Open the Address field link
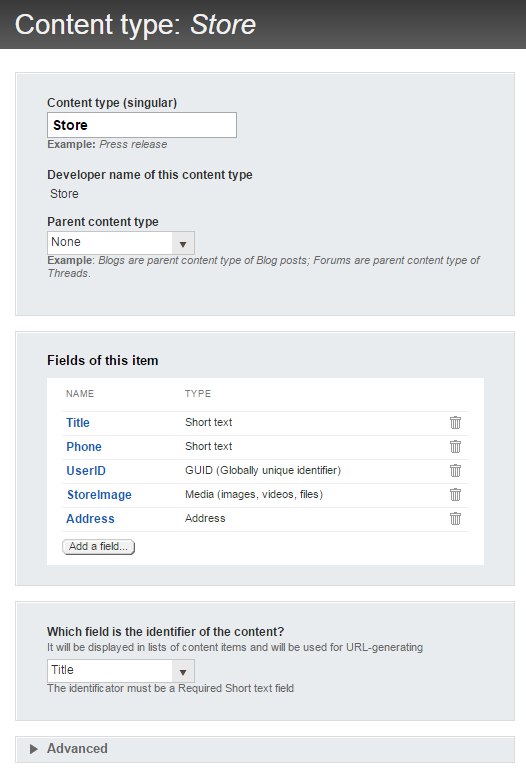This screenshot has height=774, width=526. click(90, 518)
